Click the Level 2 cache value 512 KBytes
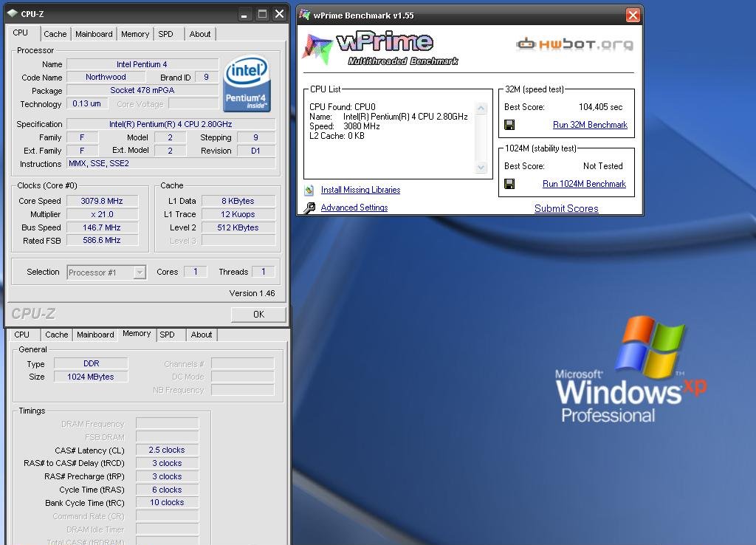This screenshot has width=756, height=545. tap(238, 227)
